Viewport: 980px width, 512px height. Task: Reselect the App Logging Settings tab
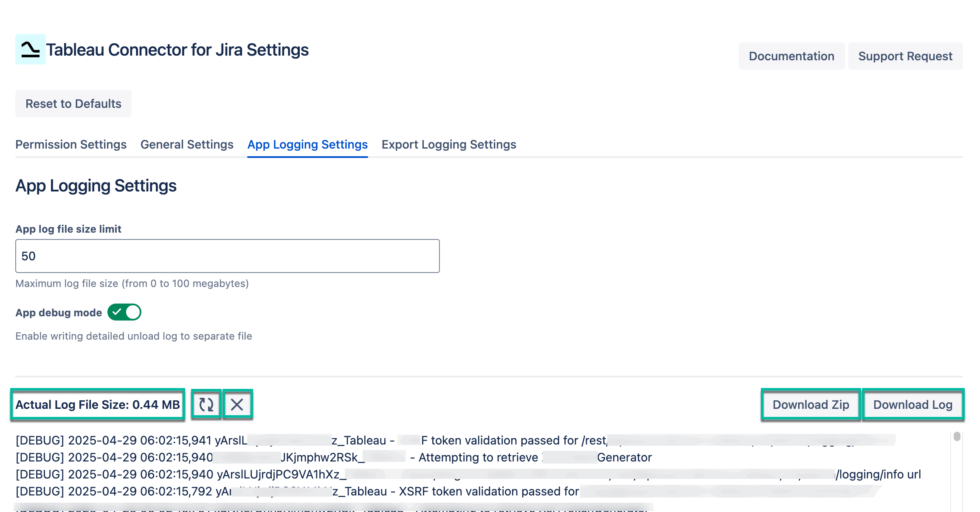307,145
